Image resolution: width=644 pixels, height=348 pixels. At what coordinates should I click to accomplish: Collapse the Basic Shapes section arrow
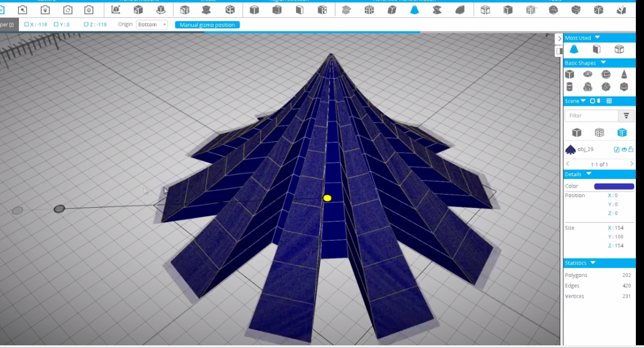pos(603,62)
